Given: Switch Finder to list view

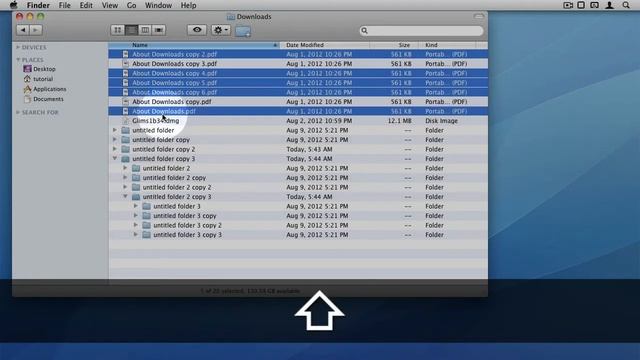Looking at the screenshot, I should (x=131, y=30).
